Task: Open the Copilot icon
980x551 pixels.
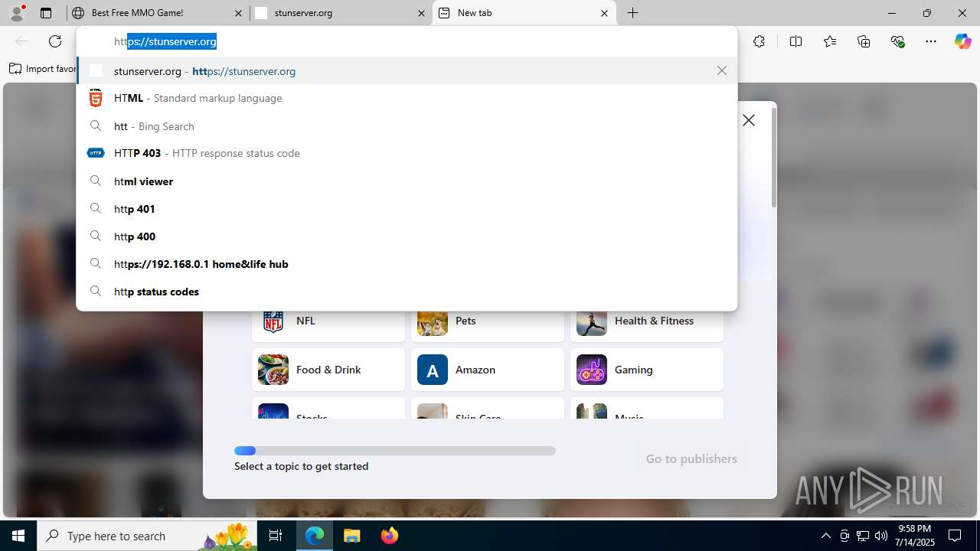Action: point(962,41)
